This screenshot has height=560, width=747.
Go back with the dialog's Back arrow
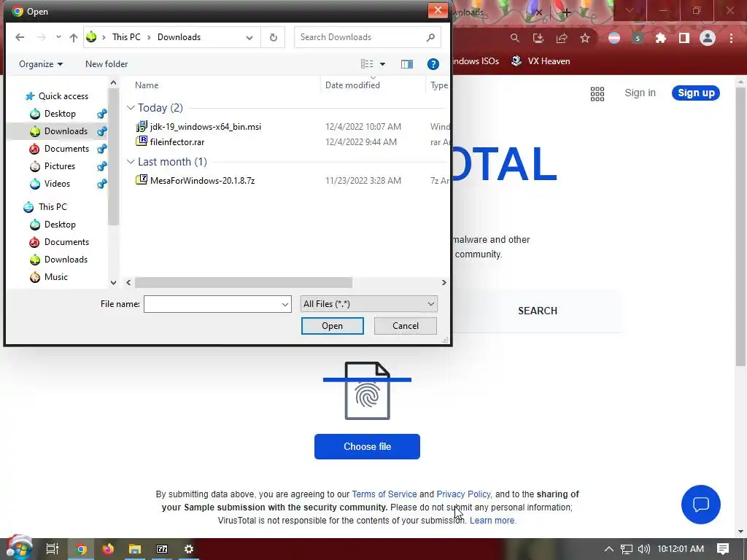tap(20, 37)
